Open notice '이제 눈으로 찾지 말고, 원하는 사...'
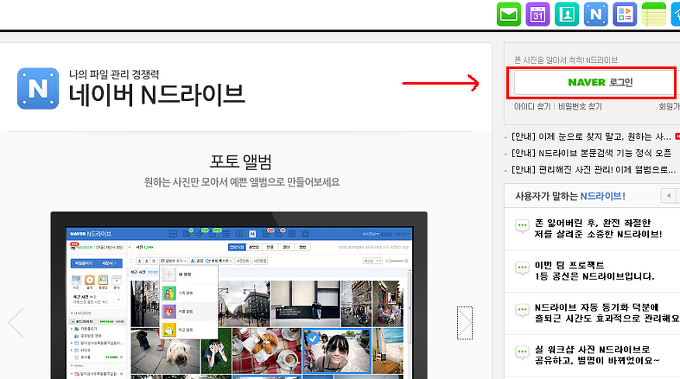Viewport: 680px width, 379px height. [x=591, y=137]
